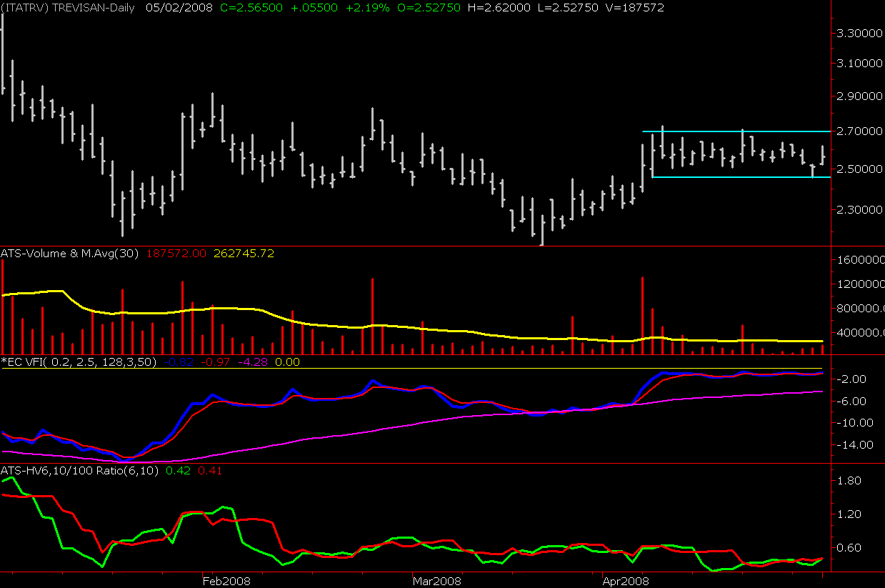Click the Mar2008 time axis label
Viewport: 885px width, 588px height.
(x=436, y=582)
